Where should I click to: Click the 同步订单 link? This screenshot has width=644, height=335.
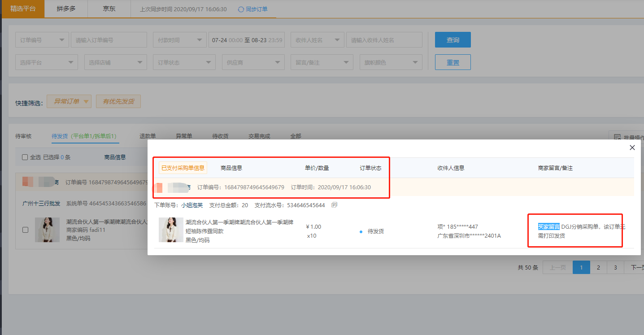pyautogui.click(x=257, y=9)
